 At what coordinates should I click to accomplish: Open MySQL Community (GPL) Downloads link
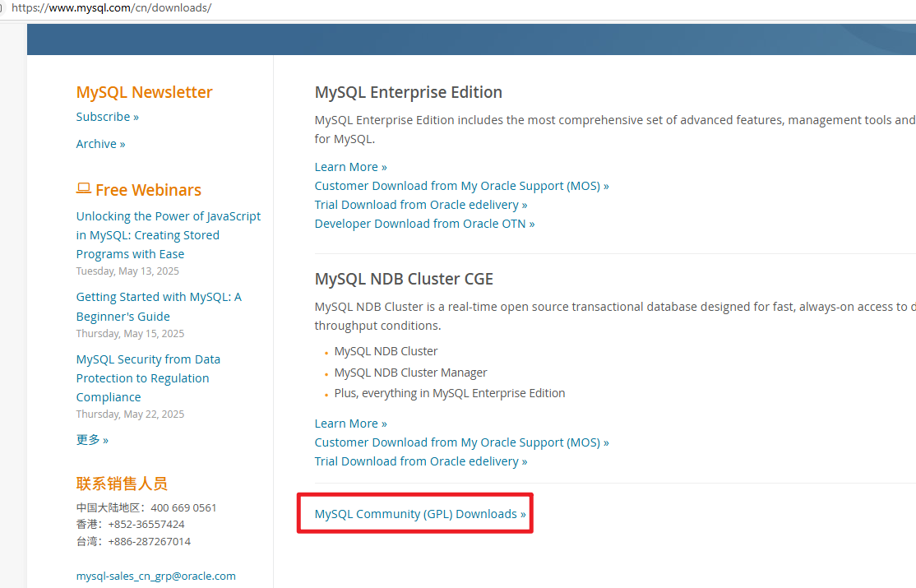(x=420, y=514)
